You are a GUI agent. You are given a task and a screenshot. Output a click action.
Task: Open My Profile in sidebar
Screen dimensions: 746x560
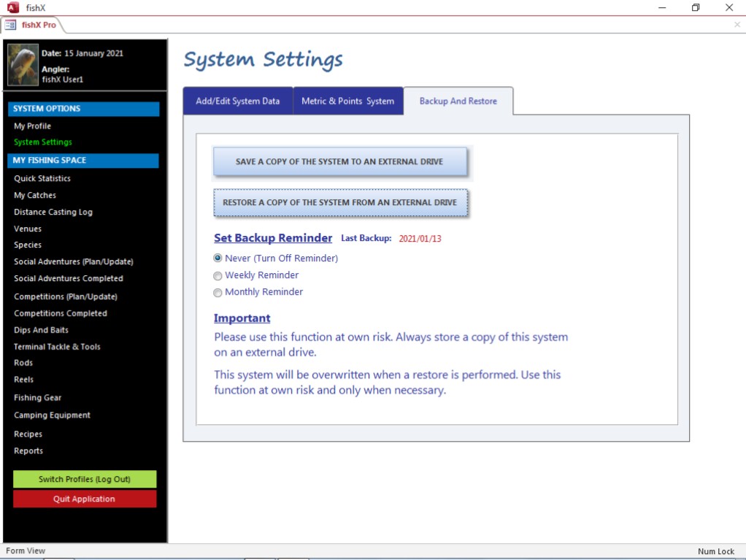point(32,126)
